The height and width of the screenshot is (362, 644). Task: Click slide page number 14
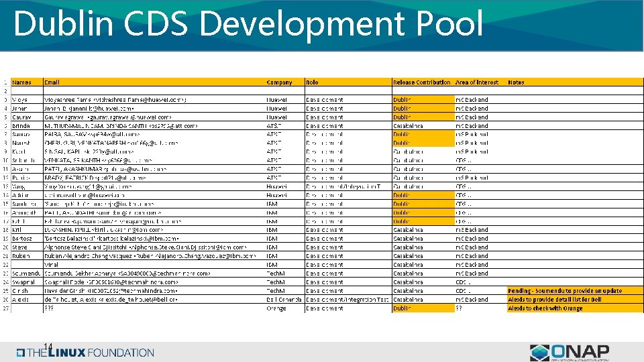click(x=48, y=347)
